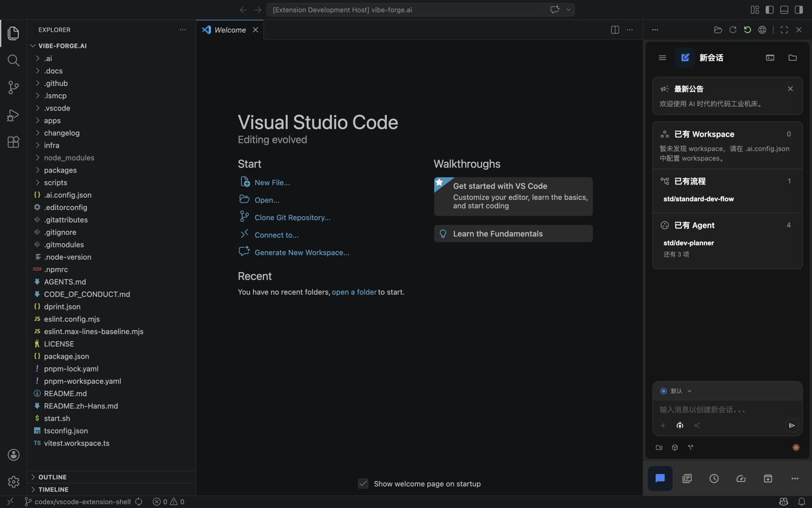Expand the .github folder
The height and width of the screenshot is (508, 812).
(113, 84)
